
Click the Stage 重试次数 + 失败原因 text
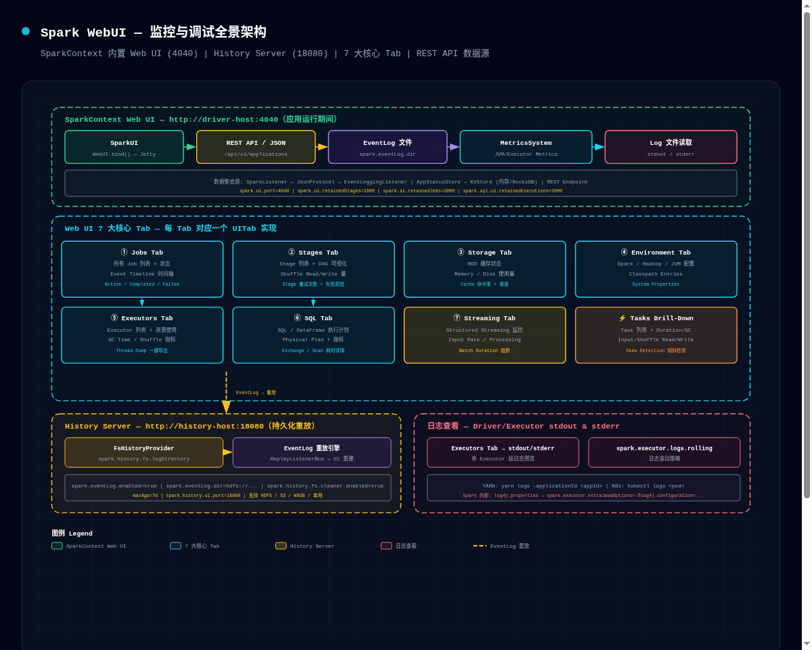[x=313, y=284]
